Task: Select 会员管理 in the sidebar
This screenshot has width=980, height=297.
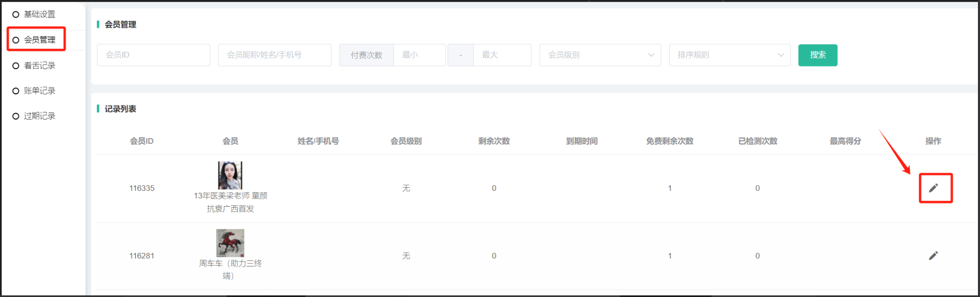Action: pos(39,40)
